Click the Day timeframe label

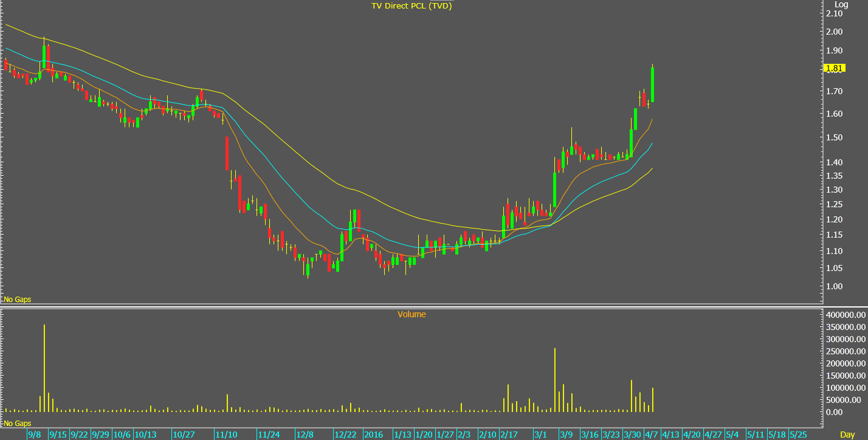coord(847,435)
